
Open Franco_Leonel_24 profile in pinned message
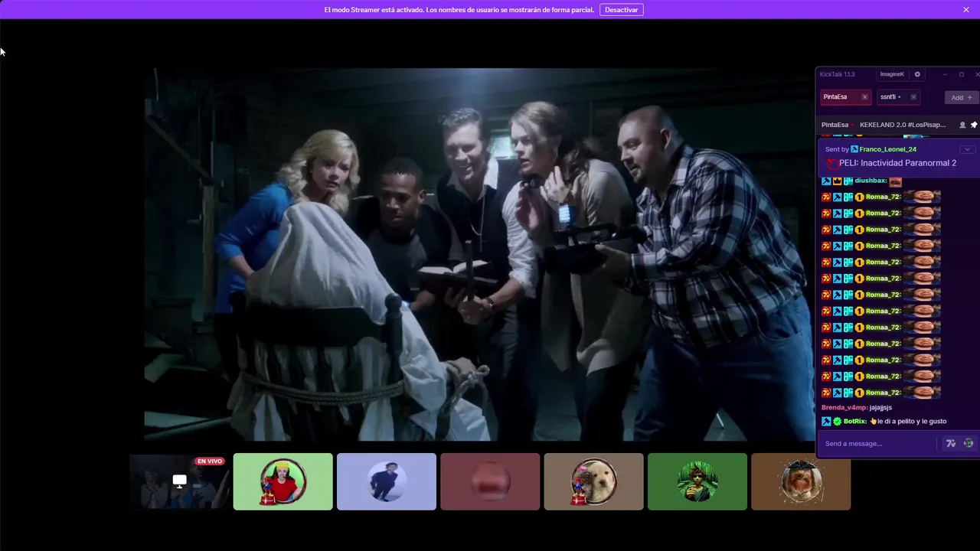[887, 149]
